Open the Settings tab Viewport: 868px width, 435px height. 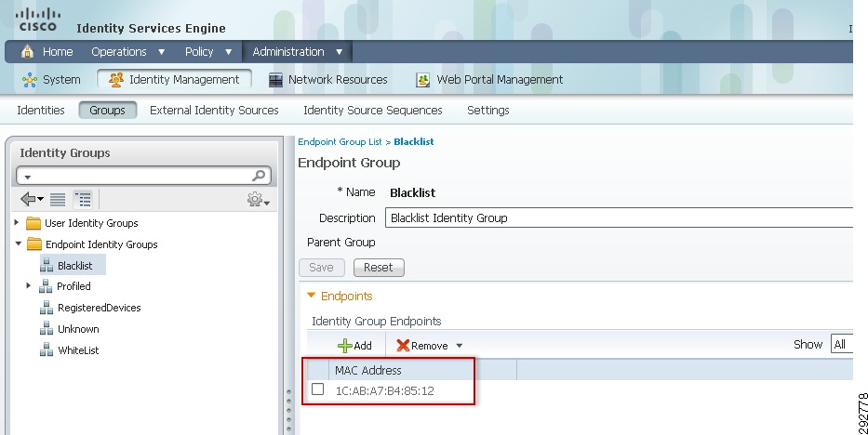[x=488, y=110]
